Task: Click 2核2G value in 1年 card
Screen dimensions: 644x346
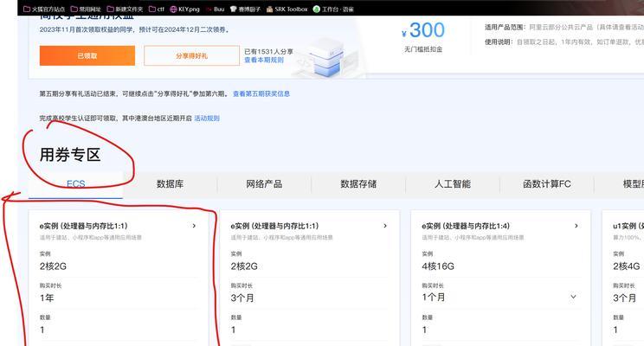Action: point(53,266)
